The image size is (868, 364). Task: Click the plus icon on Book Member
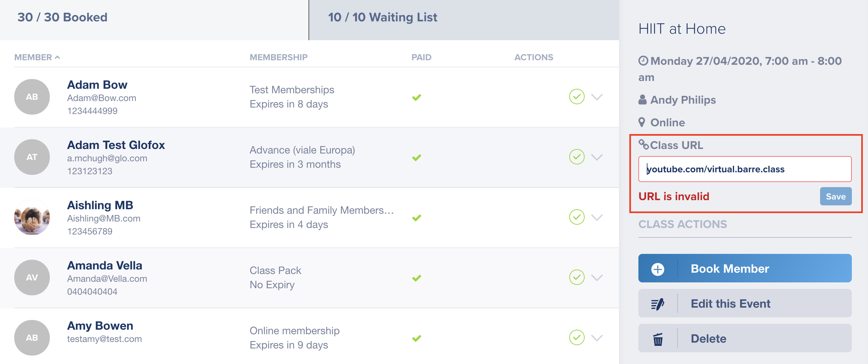[657, 269]
